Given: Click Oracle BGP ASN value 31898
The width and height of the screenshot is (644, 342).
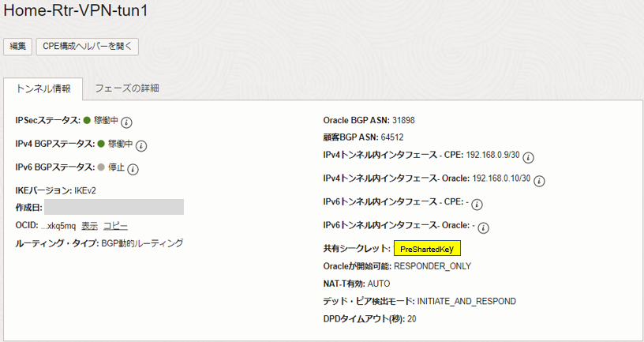Looking at the screenshot, I should pyautogui.click(x=403, y=120).
